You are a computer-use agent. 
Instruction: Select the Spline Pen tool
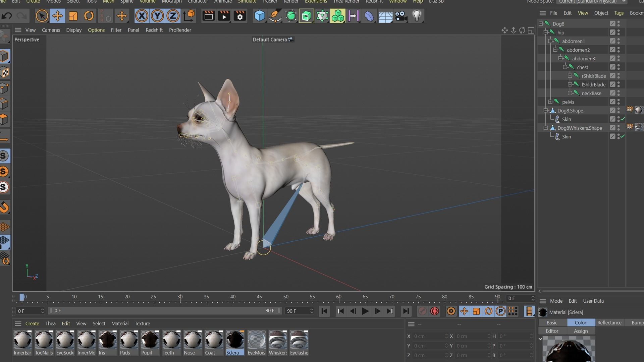click(275, 16)
